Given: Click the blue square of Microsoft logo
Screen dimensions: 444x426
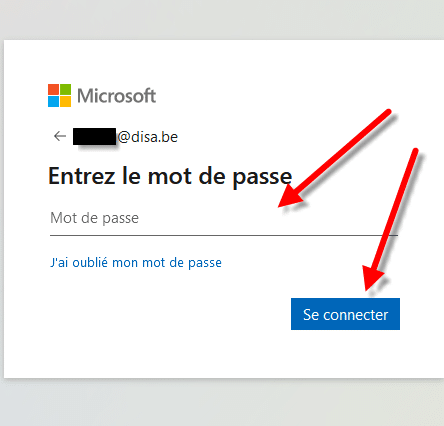Looking at the screenshot, I should pyautogui.click(x=53, y=102).
